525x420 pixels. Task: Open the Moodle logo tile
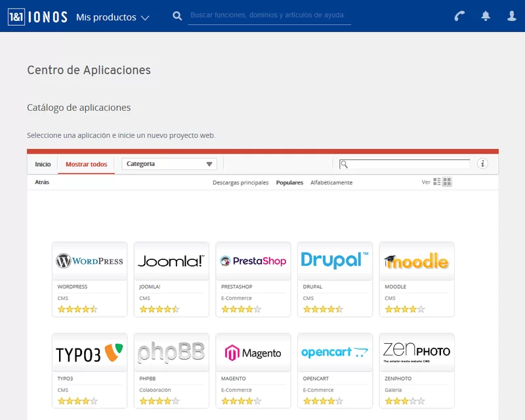click(x=417, y=261)
